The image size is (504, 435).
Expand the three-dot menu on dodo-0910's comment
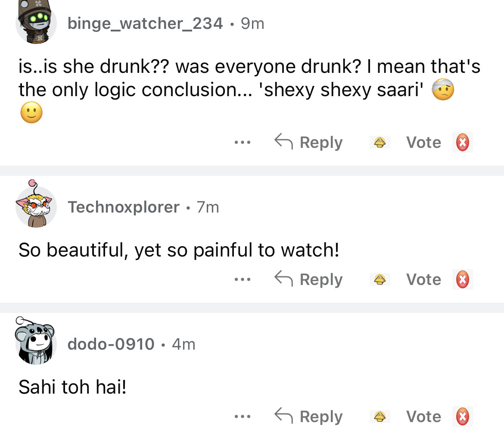tap(243, 416)
